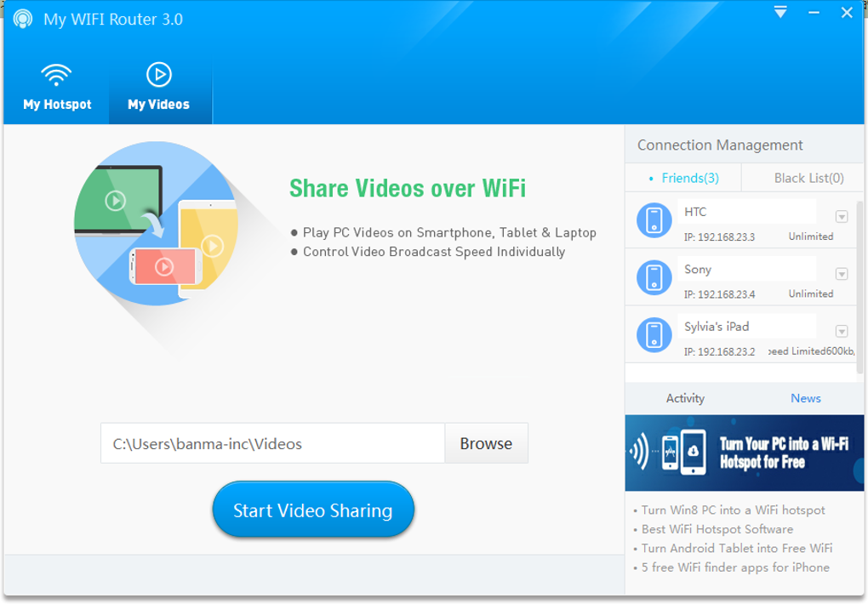The width and height of the screenshot is (868, 604).
Task: Click the HTC device phone icon
Action: click(x=654, y=220)
